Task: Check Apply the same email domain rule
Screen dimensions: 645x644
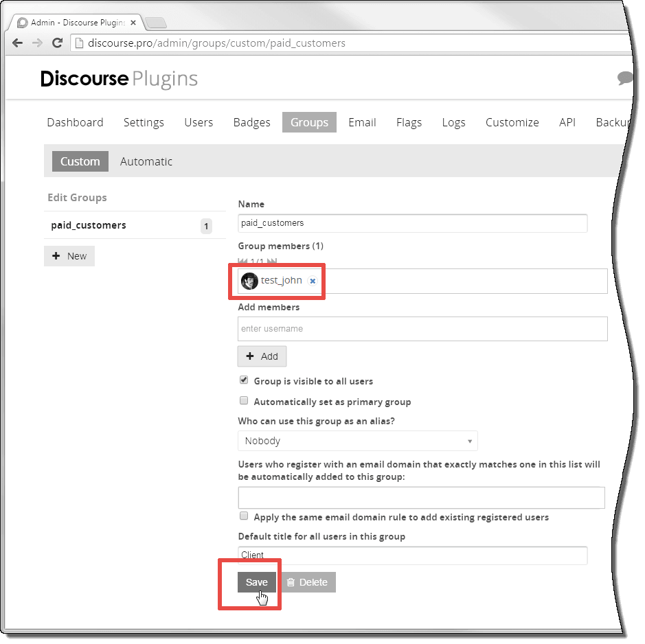Action: pos(244,516)
